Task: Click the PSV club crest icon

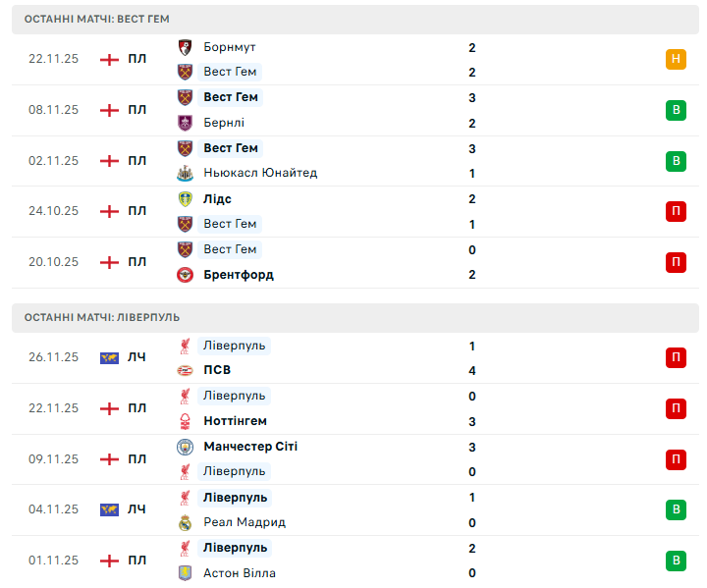Action: (x=185, y=371)
